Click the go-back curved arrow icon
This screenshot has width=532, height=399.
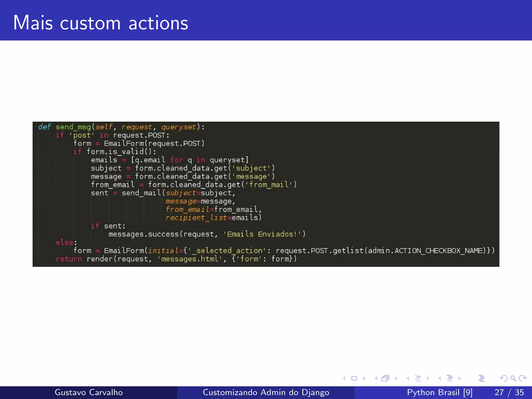pos(504,378)
